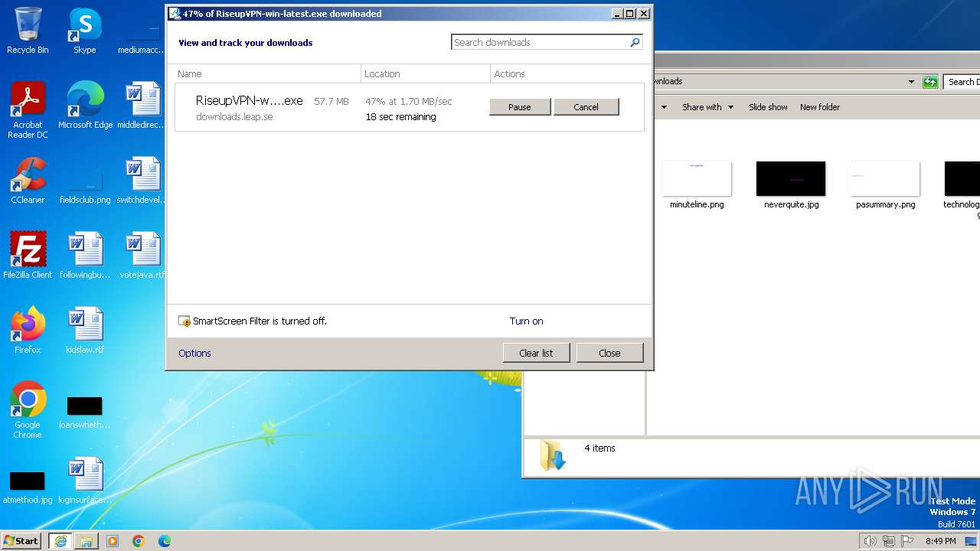Click the Search downloads field

click(547, 43)
